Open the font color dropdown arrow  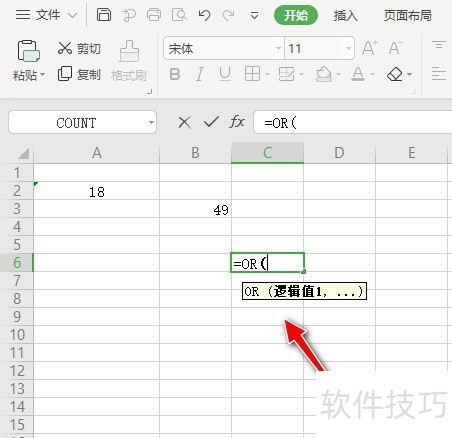point(372,74)
